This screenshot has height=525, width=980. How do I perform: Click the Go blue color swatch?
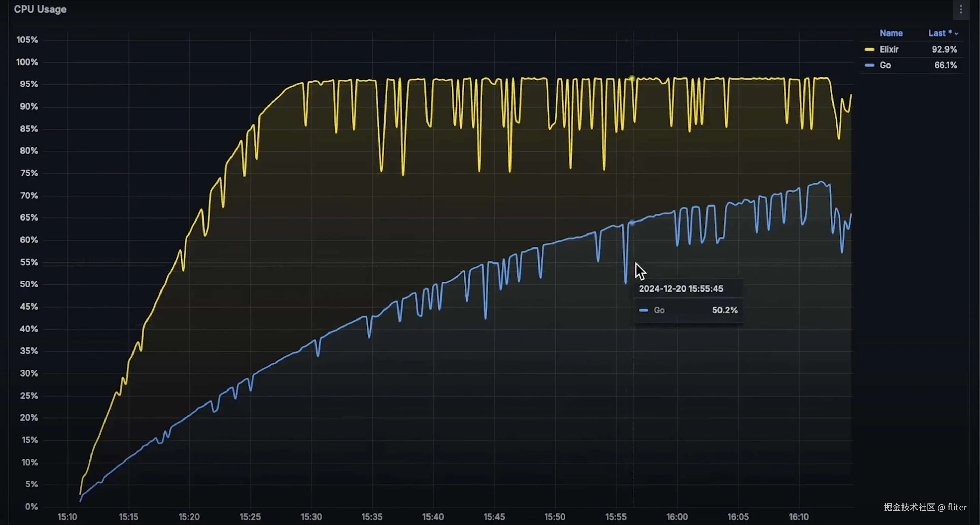click(x=869, y=66)
